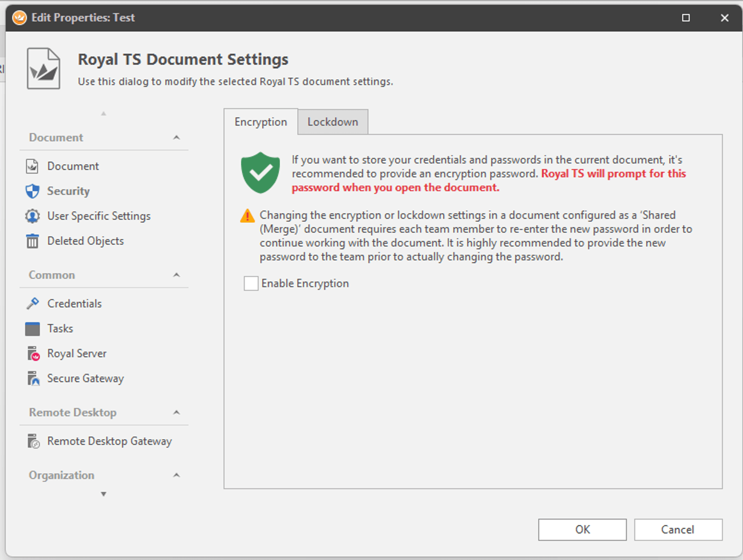743x560 pixels.
Task: Click the Deleted Objects trash icon
Action: (x=32, y=241)
